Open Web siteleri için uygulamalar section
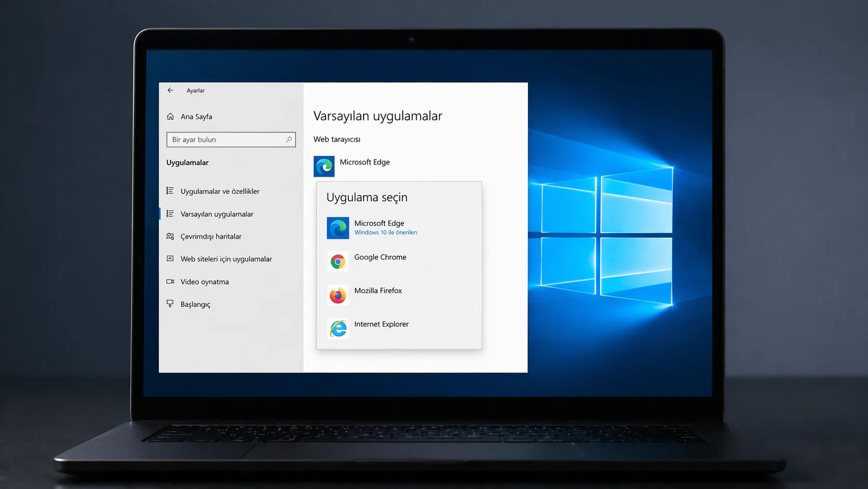The width and height of the screenshot is (868, 489). pyautogui.click(x=226, y=258)
